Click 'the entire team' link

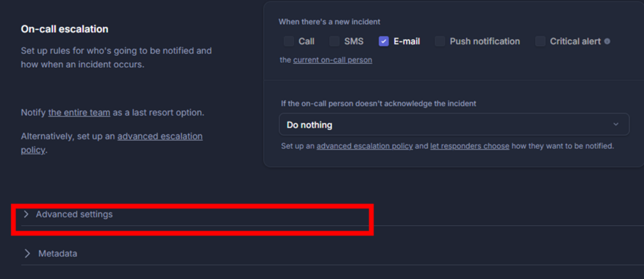pyautogui.click(x=79, y=112)
